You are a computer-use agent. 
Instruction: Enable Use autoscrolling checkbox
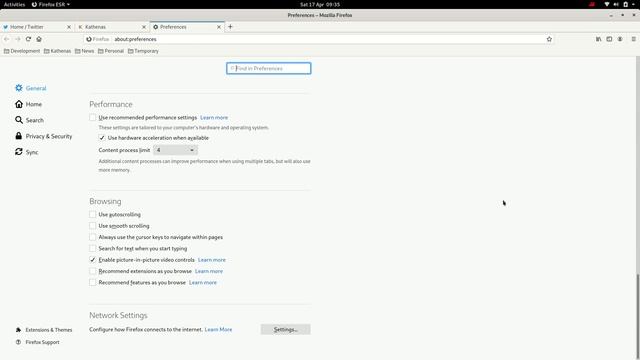click(93, 214)
